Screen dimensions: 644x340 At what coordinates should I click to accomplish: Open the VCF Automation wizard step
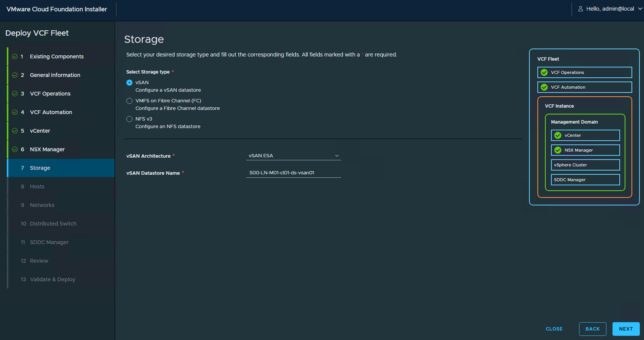[x=61, y=112]
